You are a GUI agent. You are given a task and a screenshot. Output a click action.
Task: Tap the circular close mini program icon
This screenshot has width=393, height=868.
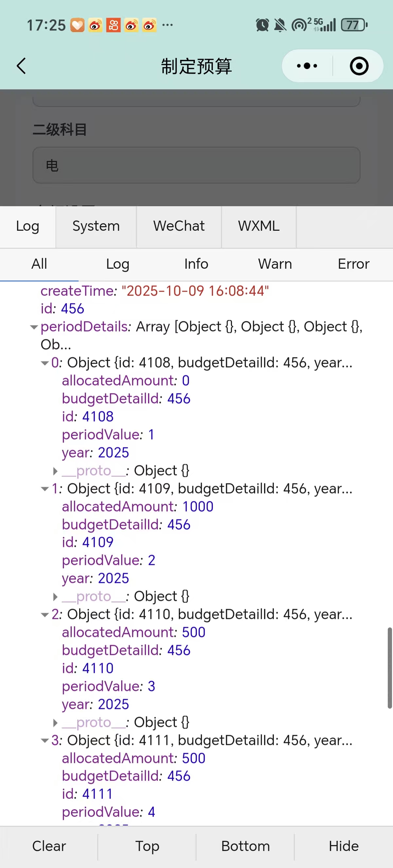click(x=359, y=66)
